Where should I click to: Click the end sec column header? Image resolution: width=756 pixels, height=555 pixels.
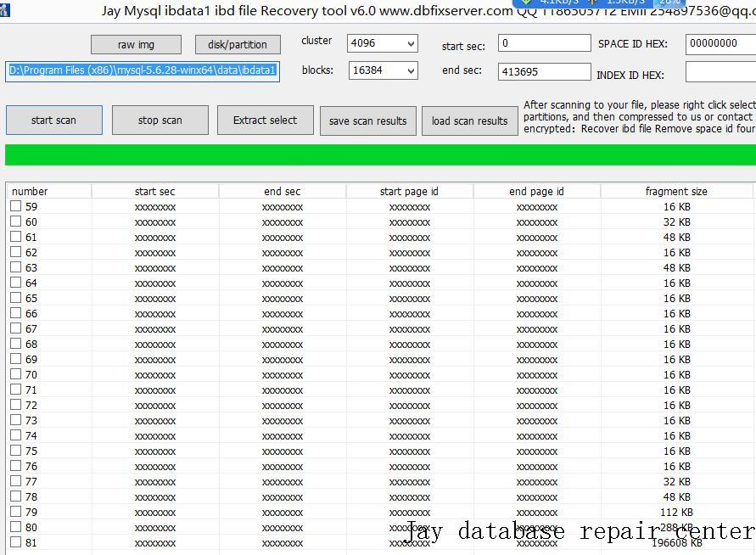282,192
